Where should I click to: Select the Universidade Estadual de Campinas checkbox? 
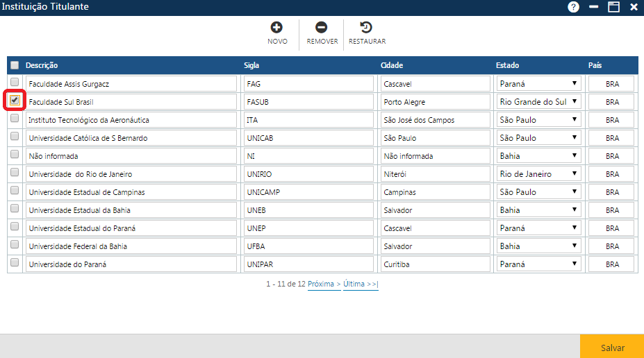(15, 191)
